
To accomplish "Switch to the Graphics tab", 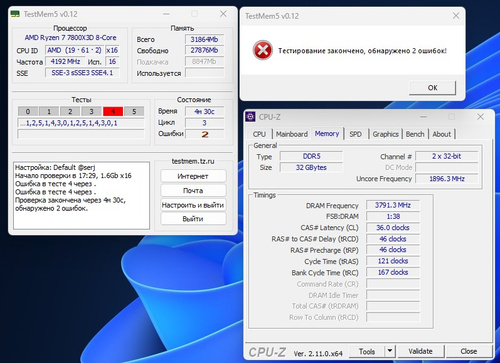I will (x=385, y=134).
